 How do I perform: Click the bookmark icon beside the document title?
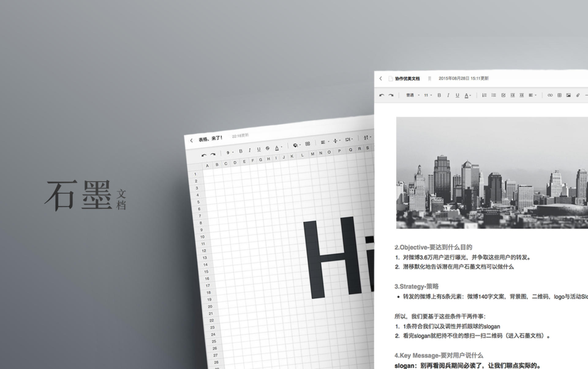(429, 78)
